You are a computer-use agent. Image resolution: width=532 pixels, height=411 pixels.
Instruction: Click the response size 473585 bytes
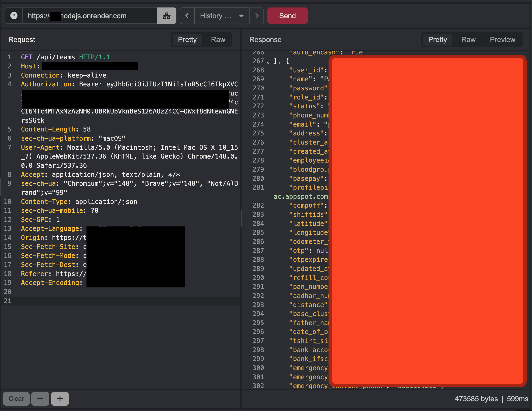click(476, 399)
